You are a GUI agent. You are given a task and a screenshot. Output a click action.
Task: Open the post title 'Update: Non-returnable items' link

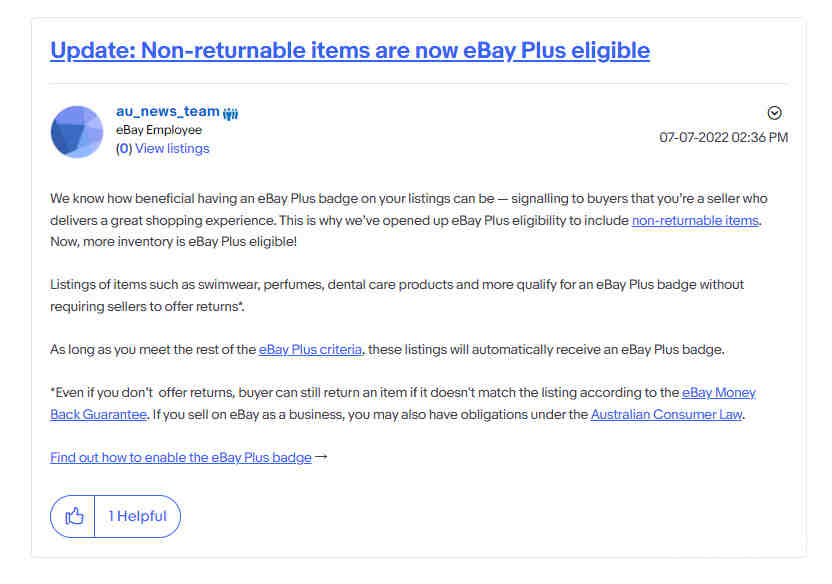click(x=350, y=51)
